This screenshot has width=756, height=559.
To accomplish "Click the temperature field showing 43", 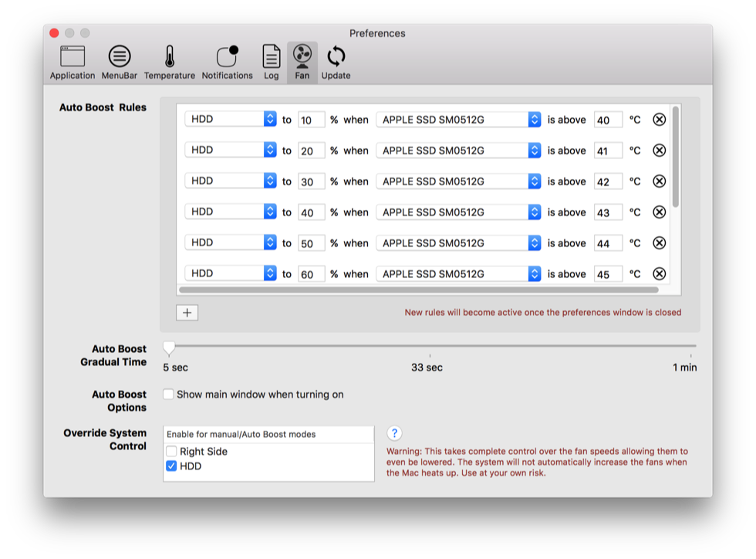I will click(608, 212).
